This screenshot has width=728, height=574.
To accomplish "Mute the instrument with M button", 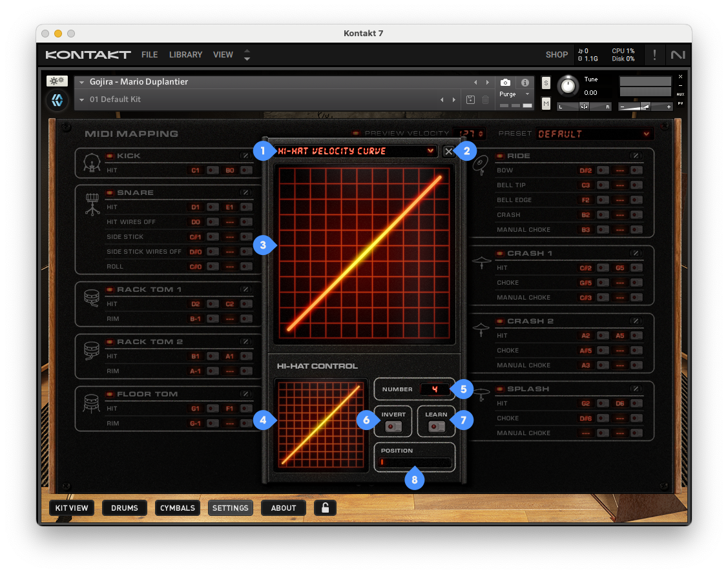I will coord(546,103).
